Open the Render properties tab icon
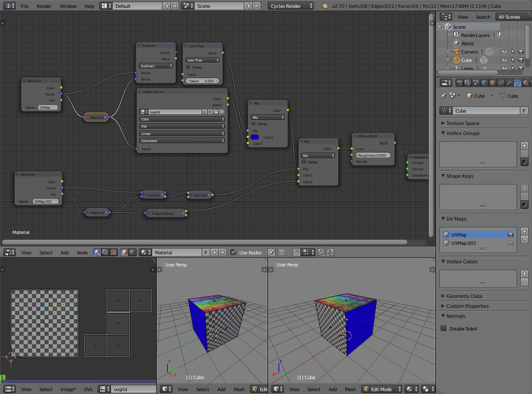Viewport: 532px width, 394px height. coord(459,83)
